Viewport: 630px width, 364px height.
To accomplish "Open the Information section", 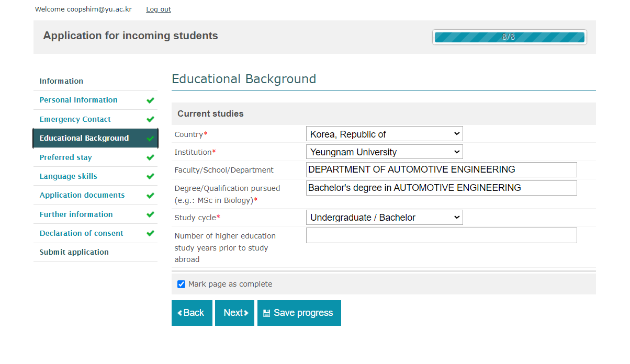I will coord(61,81).
